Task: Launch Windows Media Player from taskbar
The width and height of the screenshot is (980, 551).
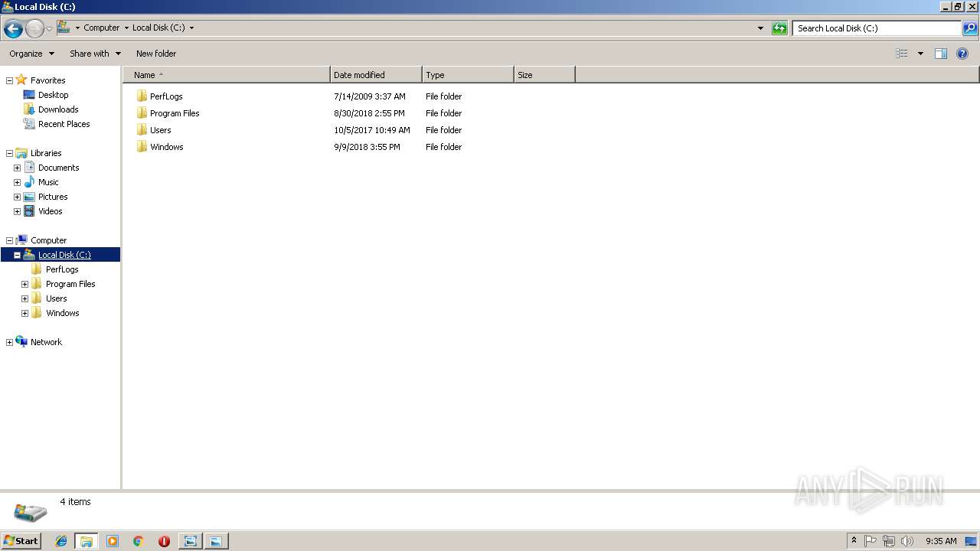Action: click(113, 541)
